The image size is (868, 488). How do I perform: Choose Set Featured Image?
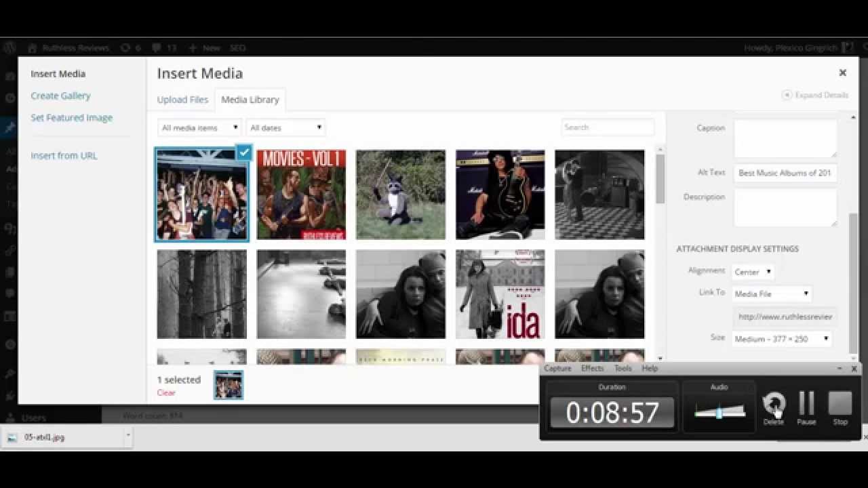coord(71,117)
